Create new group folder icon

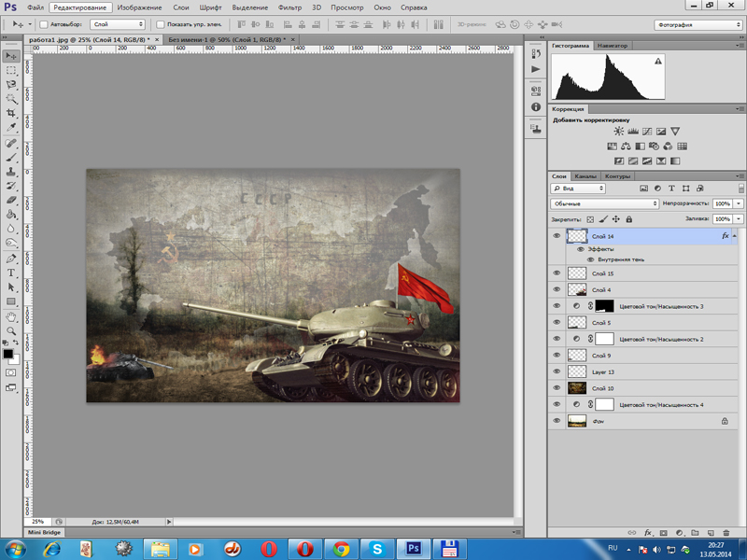[695, 533]
